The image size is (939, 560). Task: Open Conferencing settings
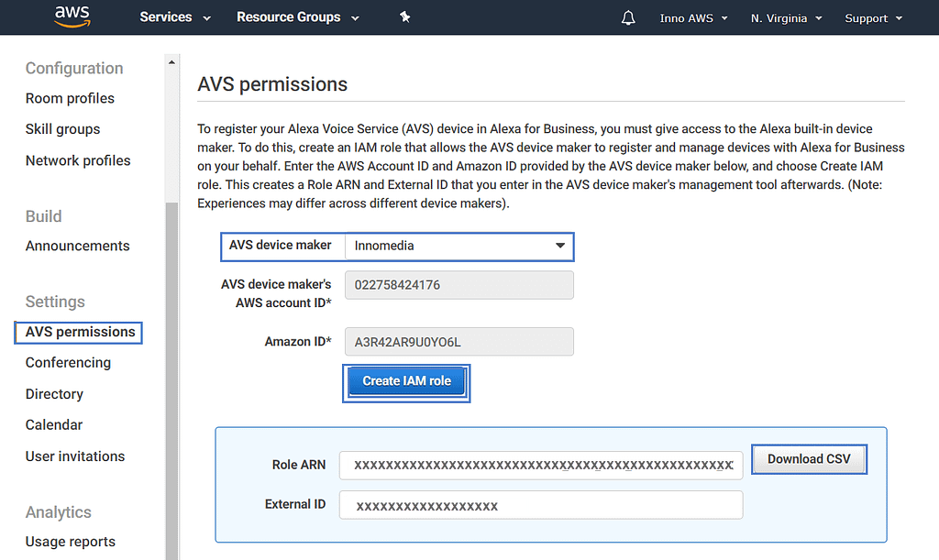[x=68, y=363]
